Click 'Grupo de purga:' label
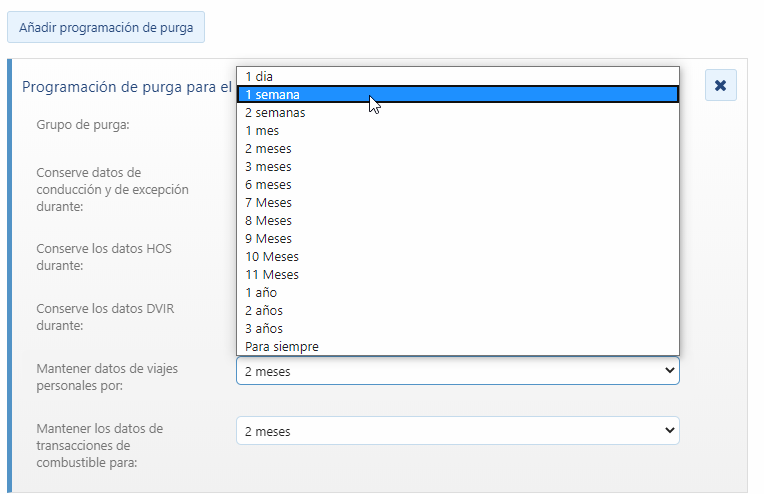Viewport: 764px width, 494px height. pos(83,125)
